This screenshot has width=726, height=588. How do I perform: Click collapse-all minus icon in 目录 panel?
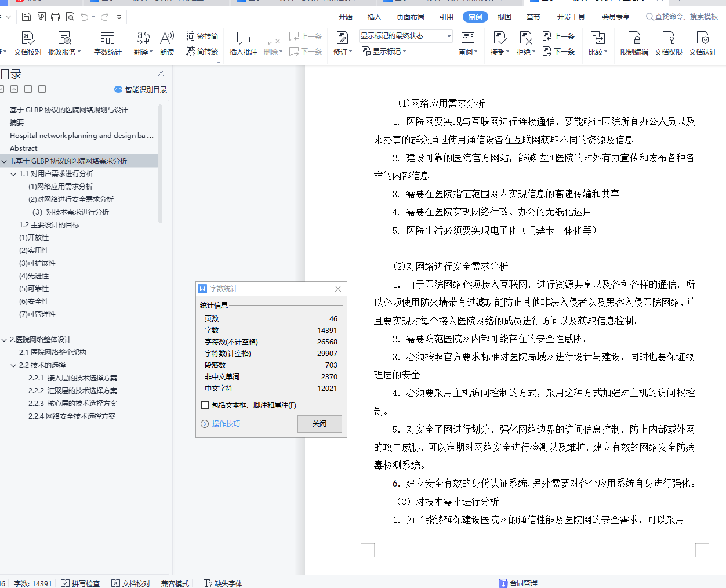(x=42, y=89)
